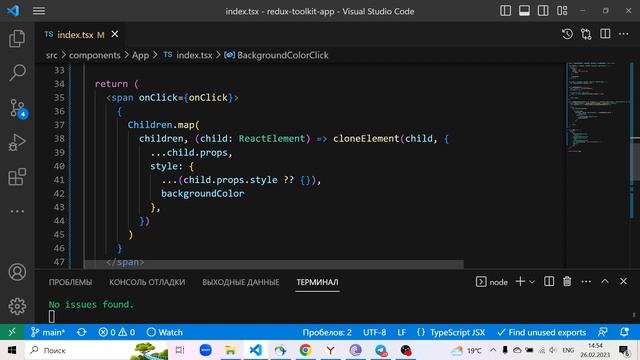Open terminal panel More Actions ellipsis

(x=586, y=282)
